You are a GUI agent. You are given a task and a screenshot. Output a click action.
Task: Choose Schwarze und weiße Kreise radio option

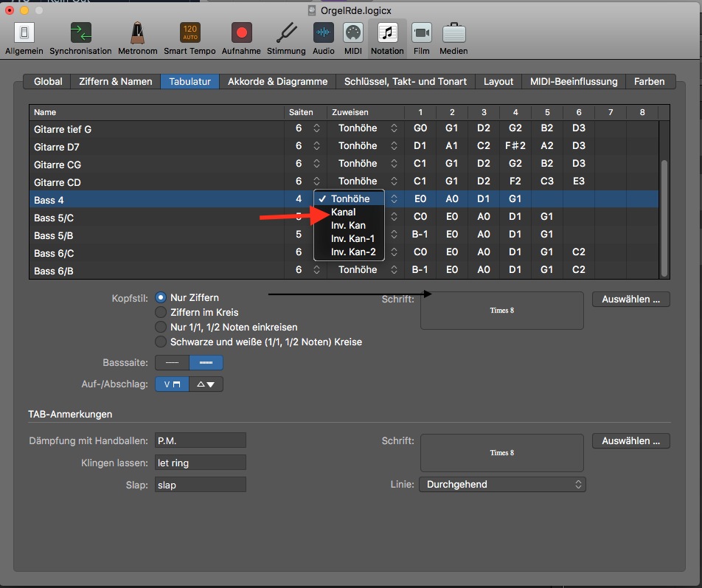(x=161, y=342)
